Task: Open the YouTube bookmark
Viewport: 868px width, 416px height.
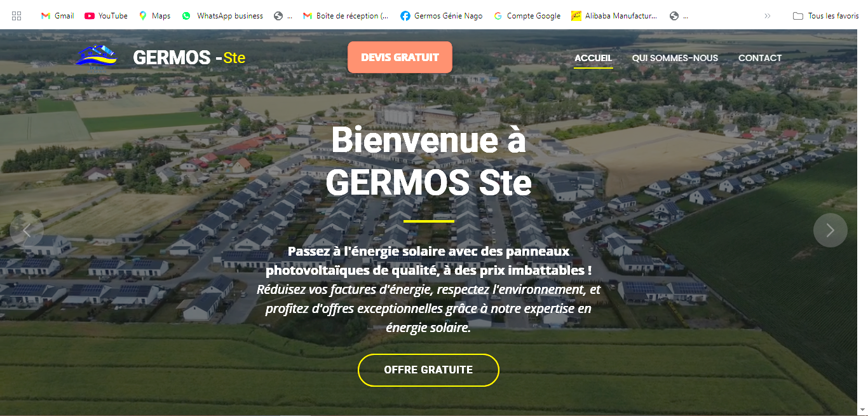Action: [x=106, y=16]
